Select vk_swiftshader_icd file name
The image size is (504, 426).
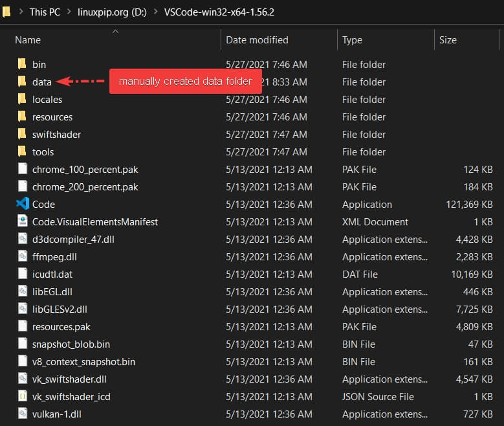pyautogui.click(x=71, y=397)
